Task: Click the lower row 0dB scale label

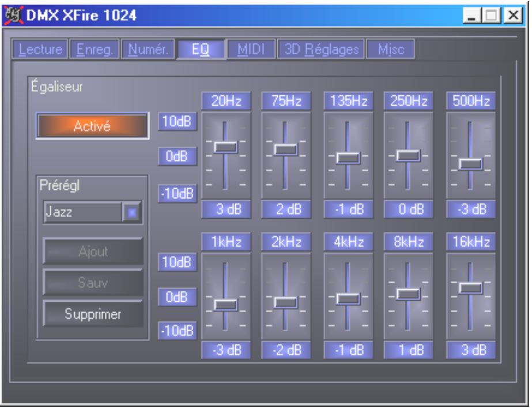Action: pyautogui.click(x=178, y=297)
